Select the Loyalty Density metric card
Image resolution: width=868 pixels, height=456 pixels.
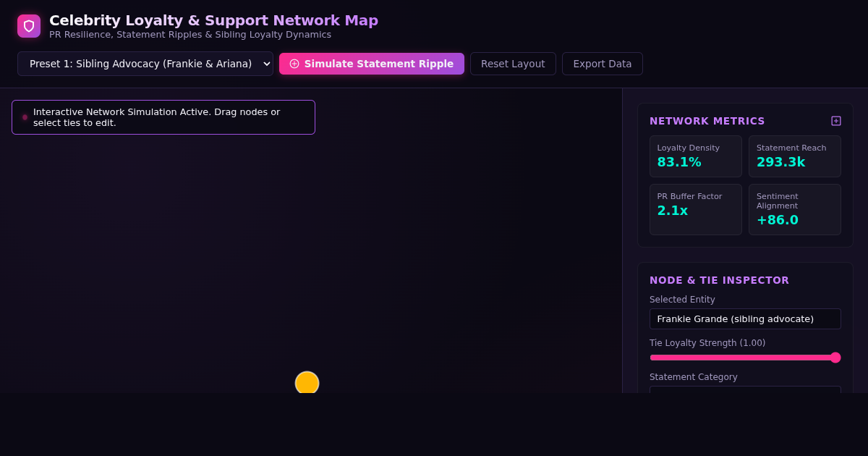coord(696,156)
